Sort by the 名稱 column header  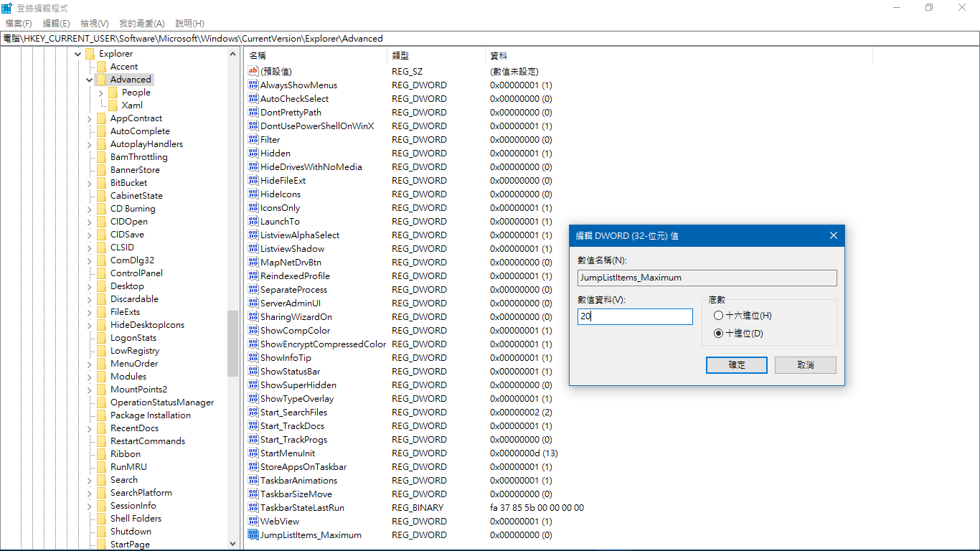[x=316, y=56]
